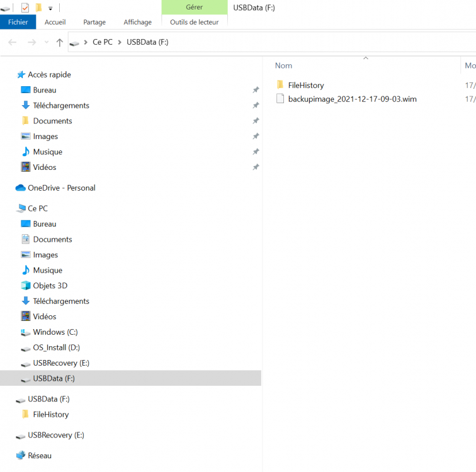This screenshot has width=476, height=472.
Task: Click the Properties icon in quick access toolbar
Action: tap(25, 8)
